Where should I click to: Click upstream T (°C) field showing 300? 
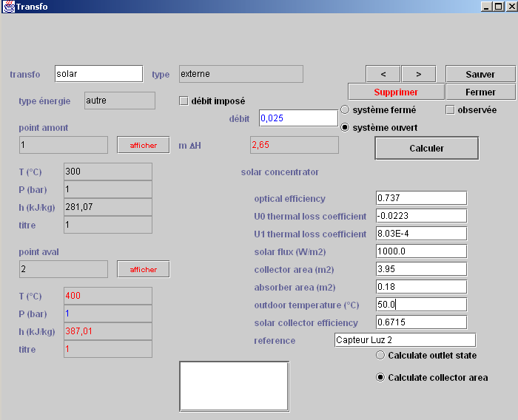[x=108, y=172]
